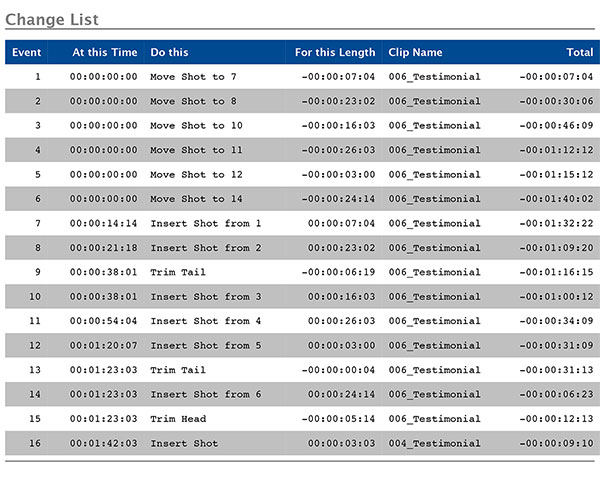Click time value 00:00:54:04
Image resolution: width=600 pixels, height=494 pixels.
pyautogui.click(x=103, y=321)
